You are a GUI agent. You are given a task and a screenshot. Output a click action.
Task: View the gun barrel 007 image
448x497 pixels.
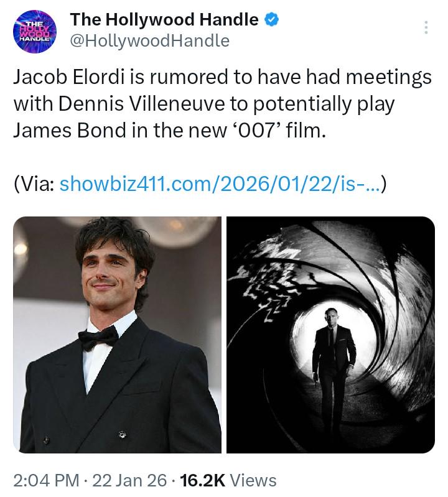point(330,335)
